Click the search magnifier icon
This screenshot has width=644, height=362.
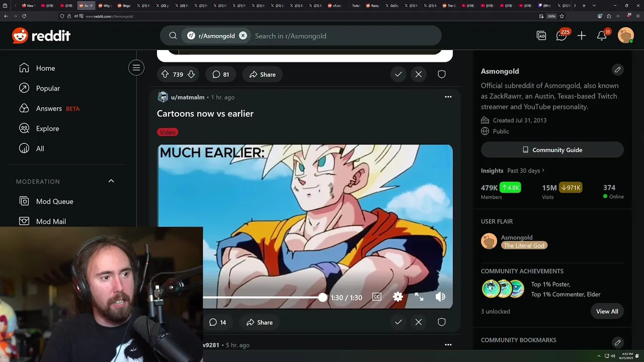173,36
